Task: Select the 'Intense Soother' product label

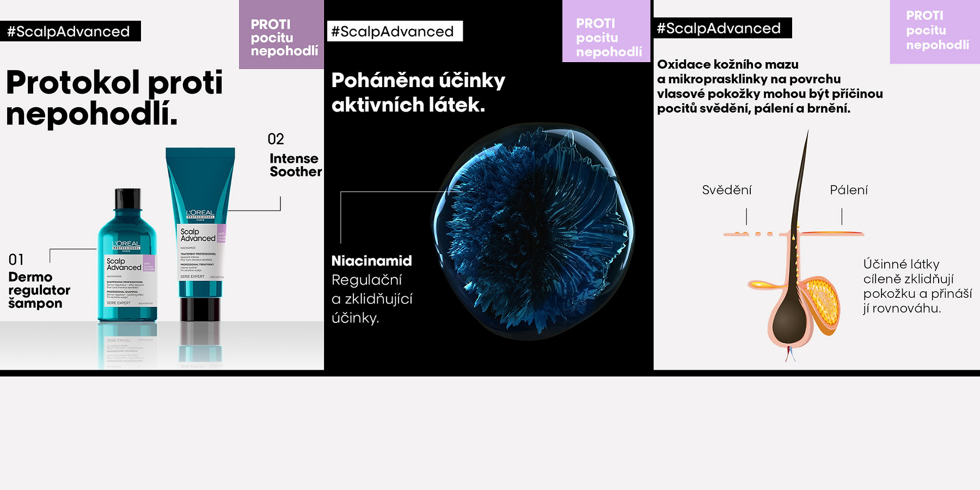Action: (295, 165)
